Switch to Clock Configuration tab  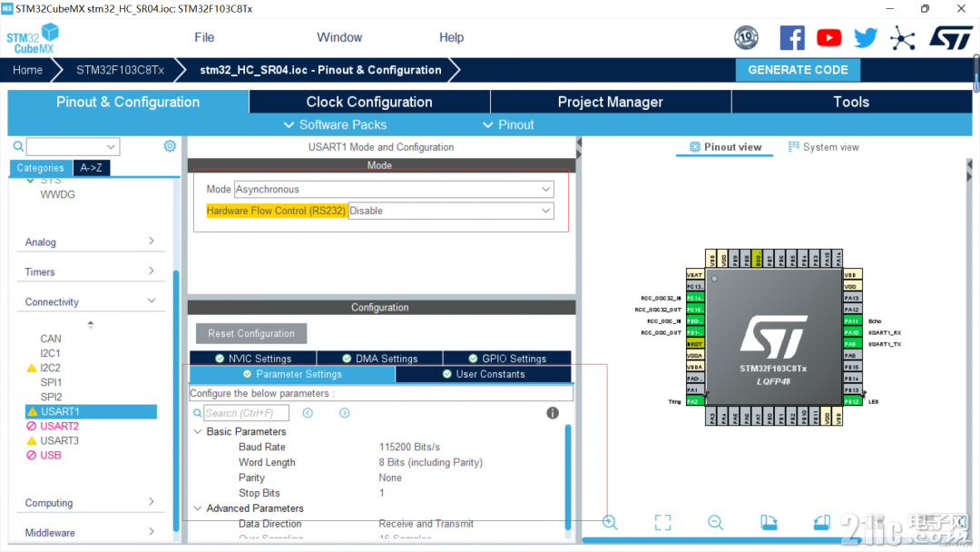click(x=369, y=102)
